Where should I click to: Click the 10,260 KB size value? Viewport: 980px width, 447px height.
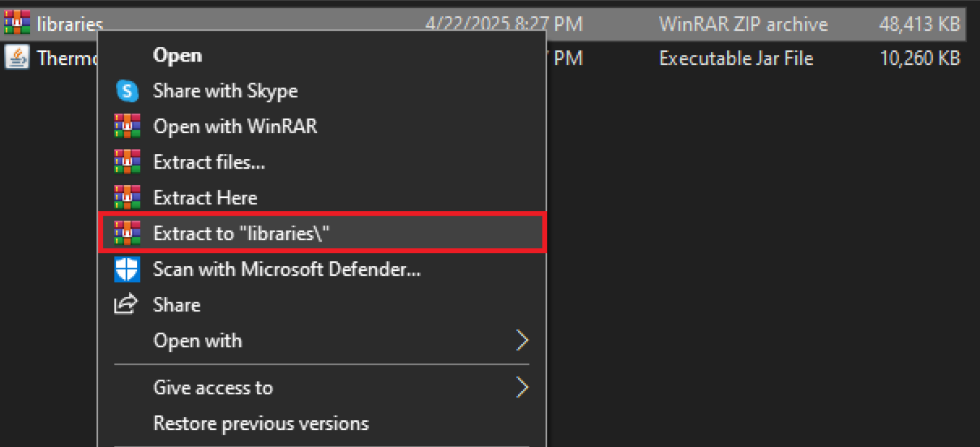pos(919,58)
